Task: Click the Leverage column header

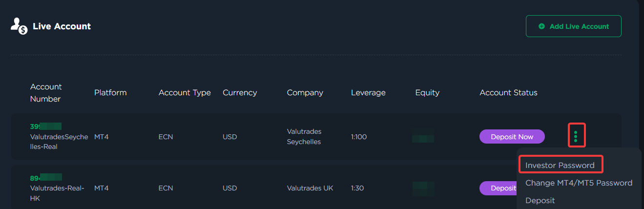Action: pyautogui.click(x=368, y=93)
